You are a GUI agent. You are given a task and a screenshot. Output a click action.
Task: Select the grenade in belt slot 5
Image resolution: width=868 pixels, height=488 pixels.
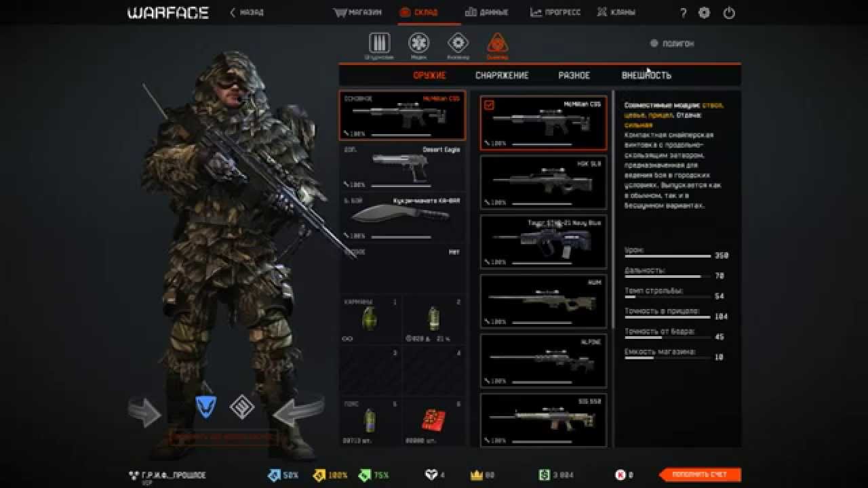coord(370,420)
